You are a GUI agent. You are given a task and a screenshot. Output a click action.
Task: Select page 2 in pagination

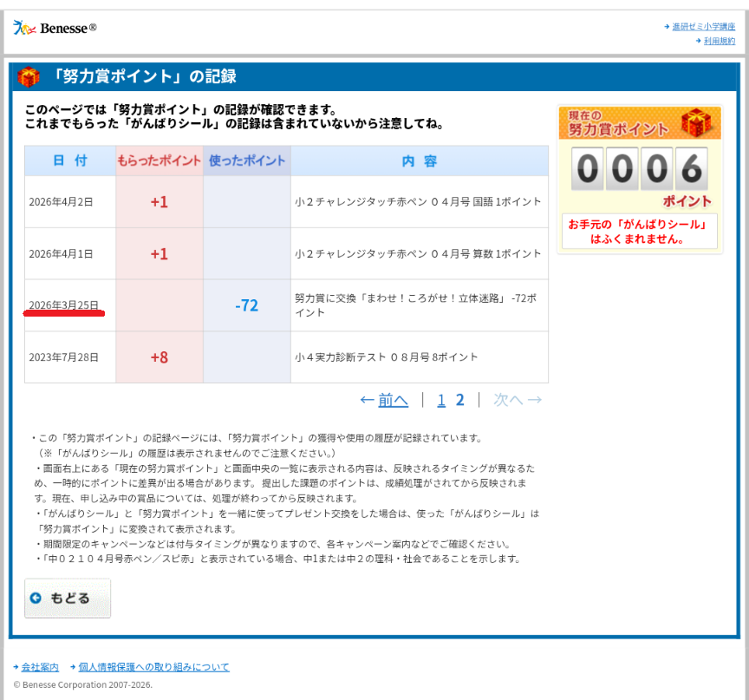pyautogui.click(x=459, y=400)
